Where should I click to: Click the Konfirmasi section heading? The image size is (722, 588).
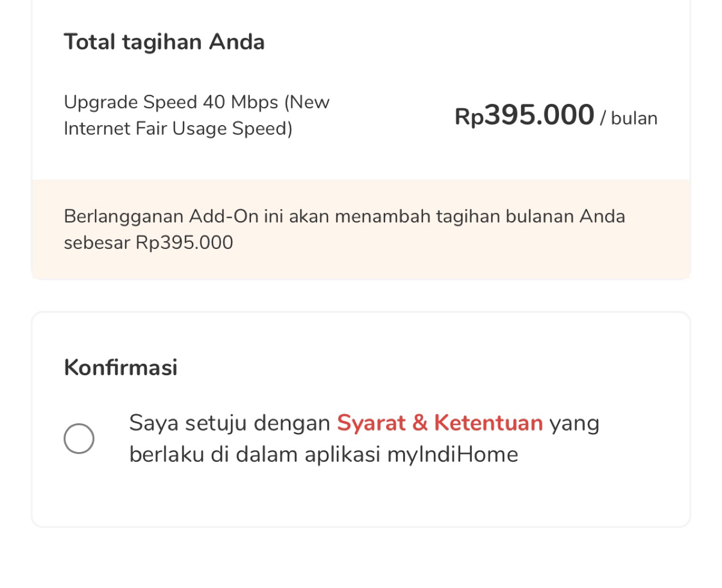click(x=121, y=367)
